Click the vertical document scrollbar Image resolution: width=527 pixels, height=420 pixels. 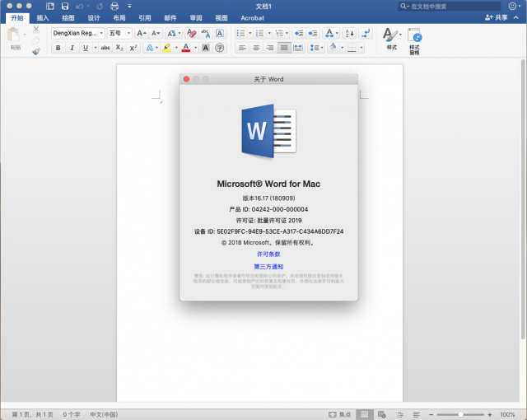523,199
